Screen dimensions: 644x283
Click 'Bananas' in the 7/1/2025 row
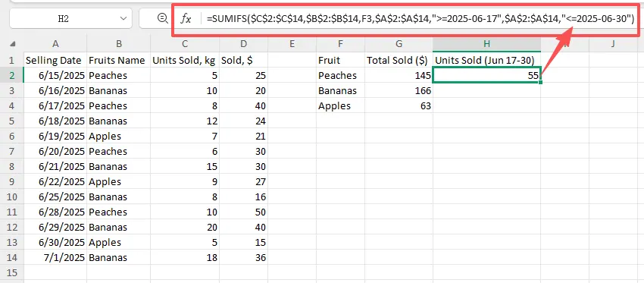click(x=119, y=258)
